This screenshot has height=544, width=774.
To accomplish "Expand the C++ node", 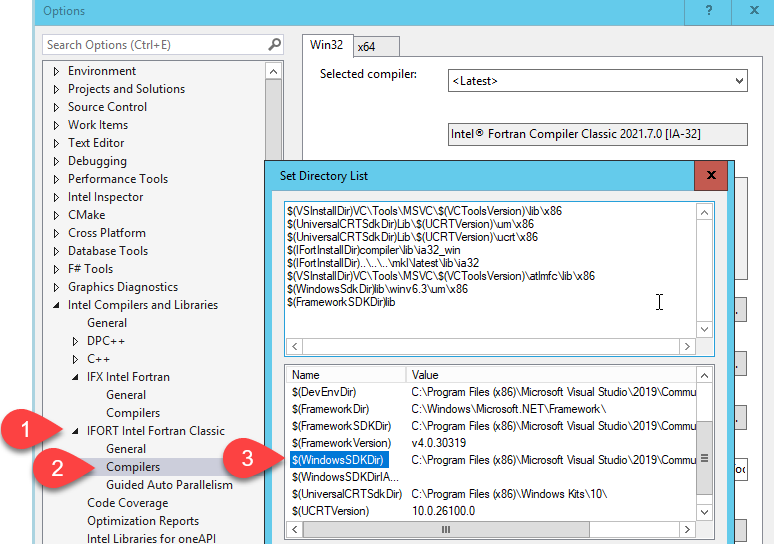I will (75, 359).
